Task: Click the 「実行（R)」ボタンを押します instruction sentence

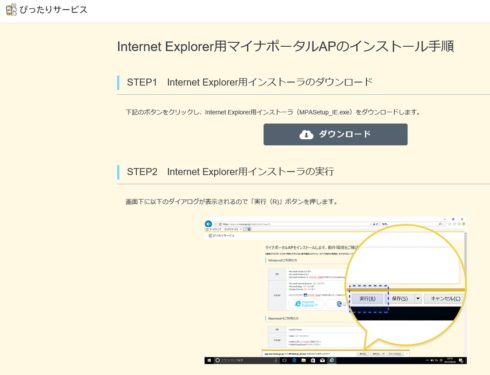Action: pos(232,202)
